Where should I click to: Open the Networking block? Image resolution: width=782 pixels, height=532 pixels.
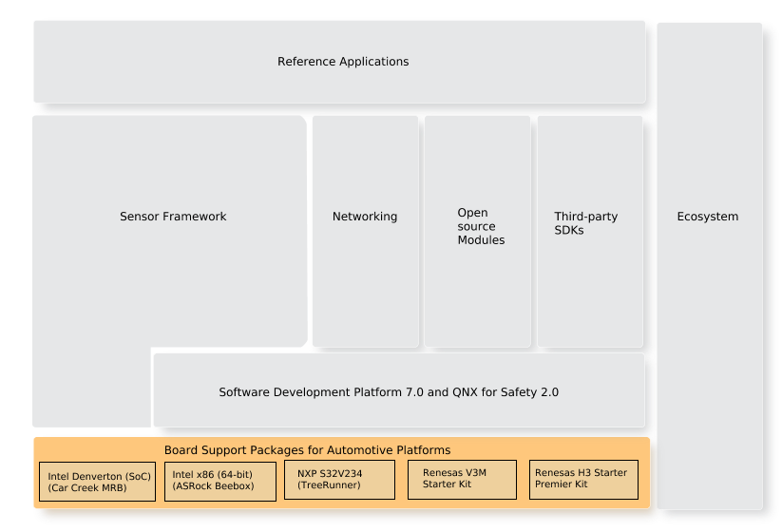(x=365, y=217)
